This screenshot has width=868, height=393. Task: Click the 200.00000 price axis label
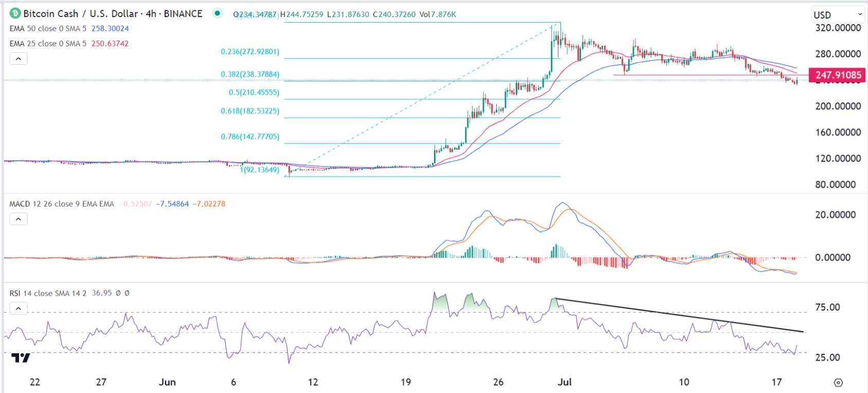838,106
